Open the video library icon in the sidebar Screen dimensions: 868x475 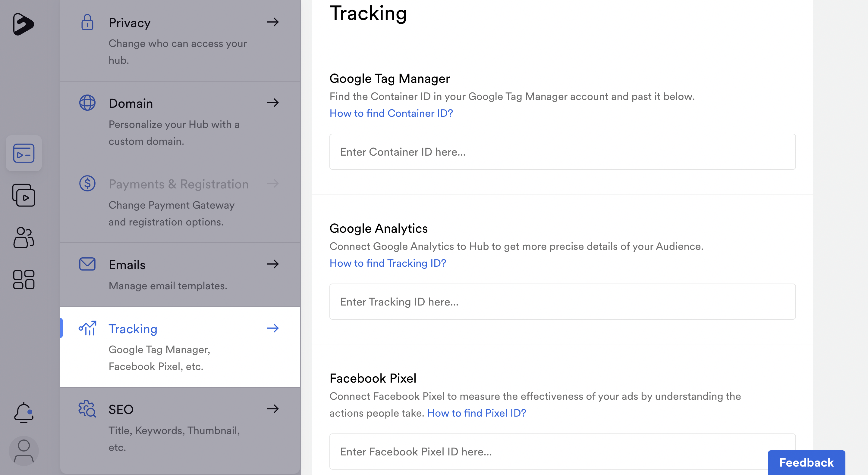[24, 195]
